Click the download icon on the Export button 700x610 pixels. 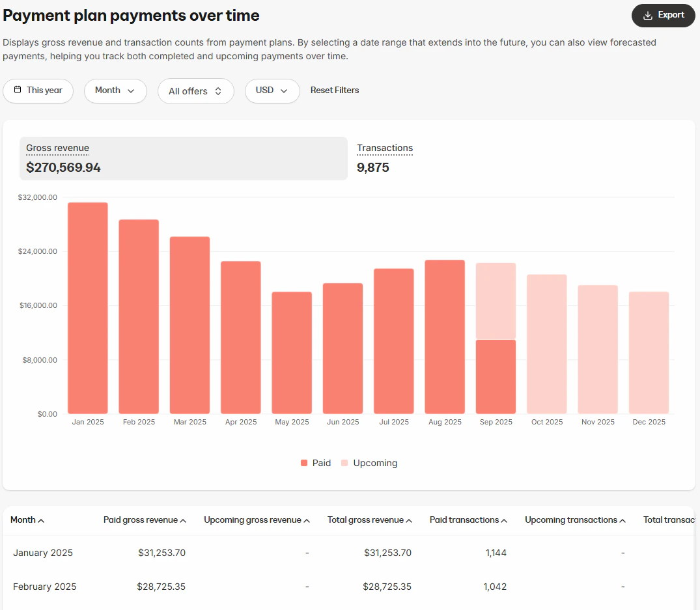coord(647,15)
